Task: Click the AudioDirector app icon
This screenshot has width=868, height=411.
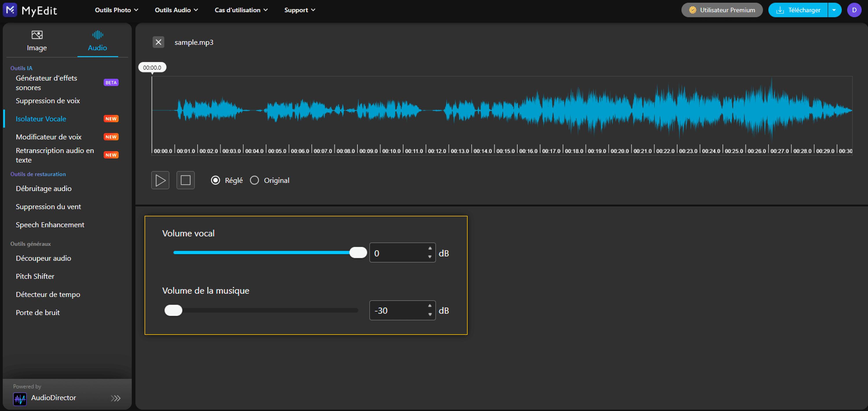Action: 20,399
